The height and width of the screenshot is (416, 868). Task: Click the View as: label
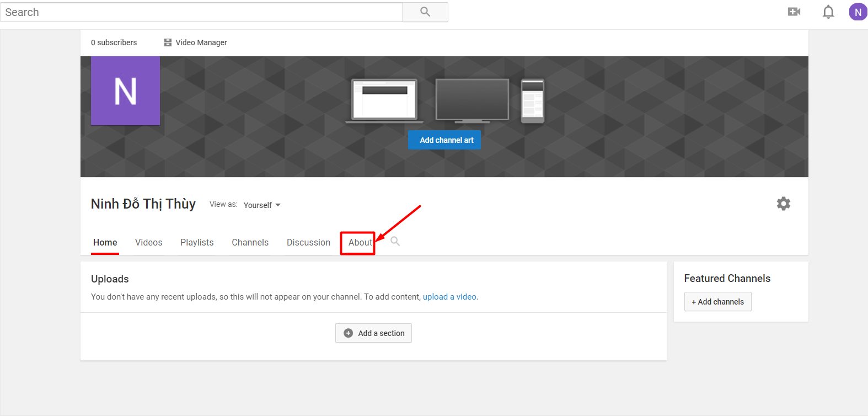click(x=223, y=204)
